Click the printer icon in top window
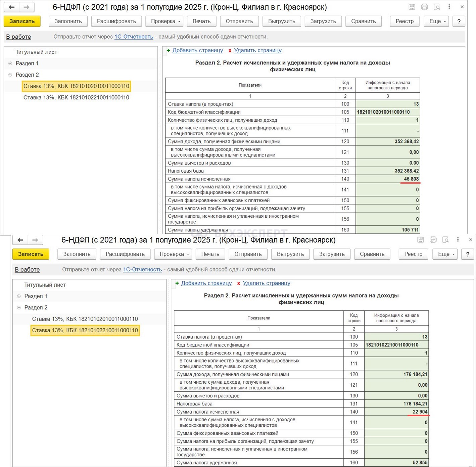Viewport: 476px width, 467px height. (x=424, y=7)
